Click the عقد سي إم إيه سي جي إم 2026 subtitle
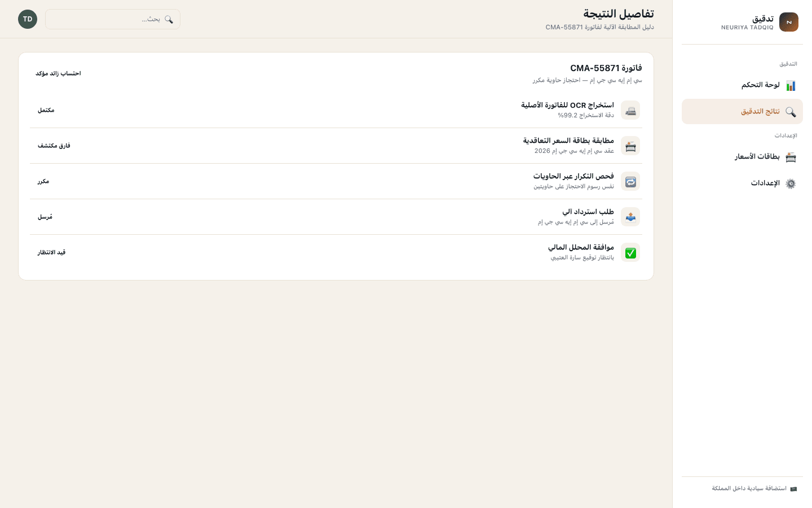The width and height of the screenshot is (812, 508). pos(574,151)
